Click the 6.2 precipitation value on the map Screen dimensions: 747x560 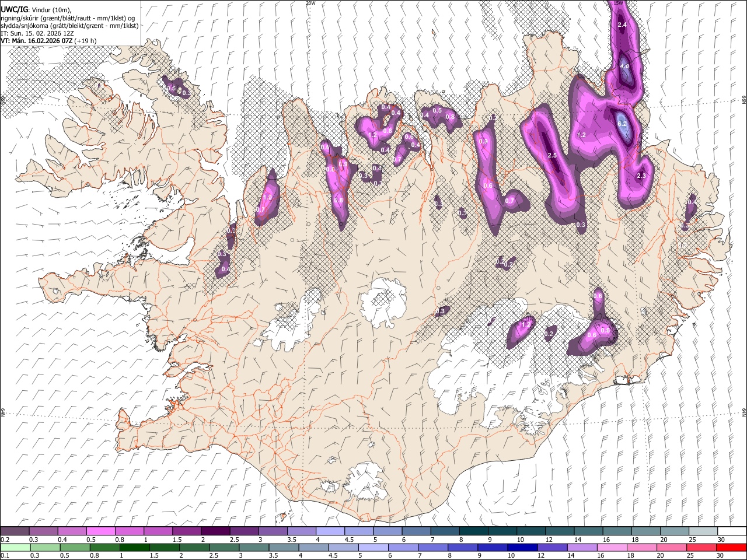pyautogui.click(x=622, y=124)
